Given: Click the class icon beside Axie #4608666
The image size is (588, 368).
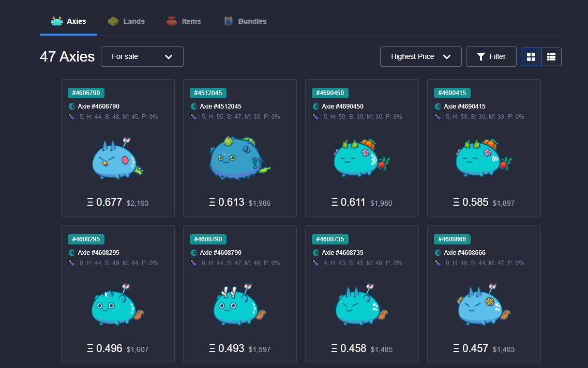Looking at the screenshot, I should point(438,253).
